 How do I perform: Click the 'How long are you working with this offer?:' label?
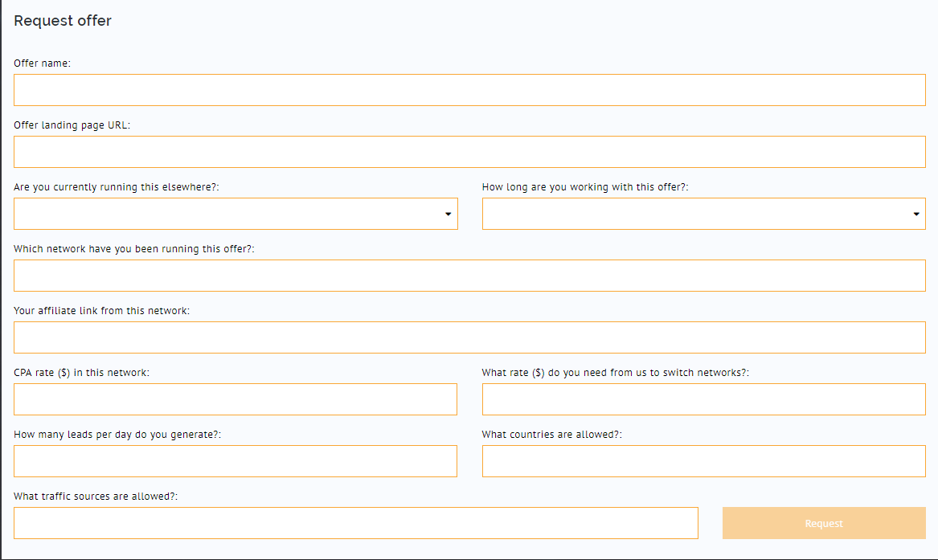point(585,187)
